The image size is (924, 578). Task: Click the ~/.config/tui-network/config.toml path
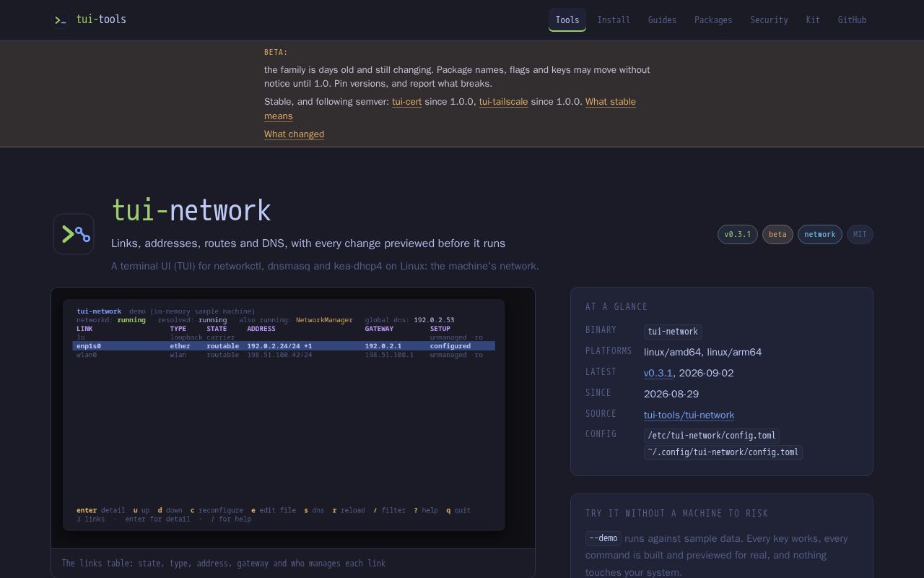point(723,452)
